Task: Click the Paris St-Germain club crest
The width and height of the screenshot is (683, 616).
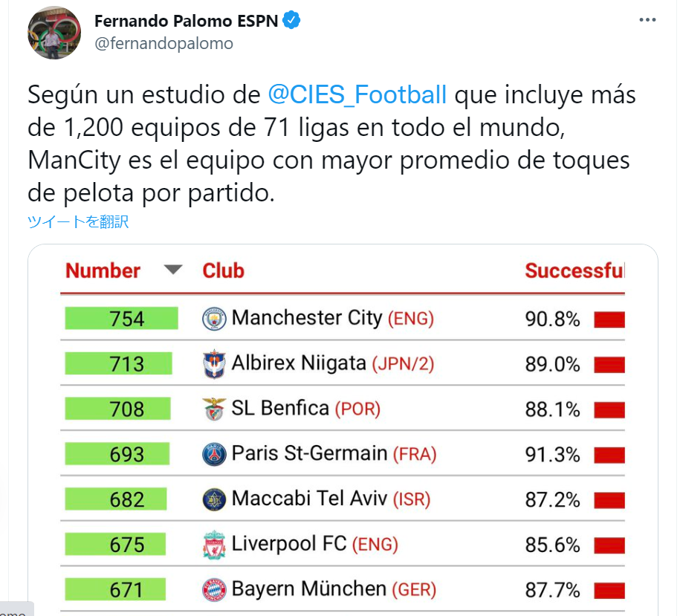Action: pyautogui.click(x=214, y=454)
